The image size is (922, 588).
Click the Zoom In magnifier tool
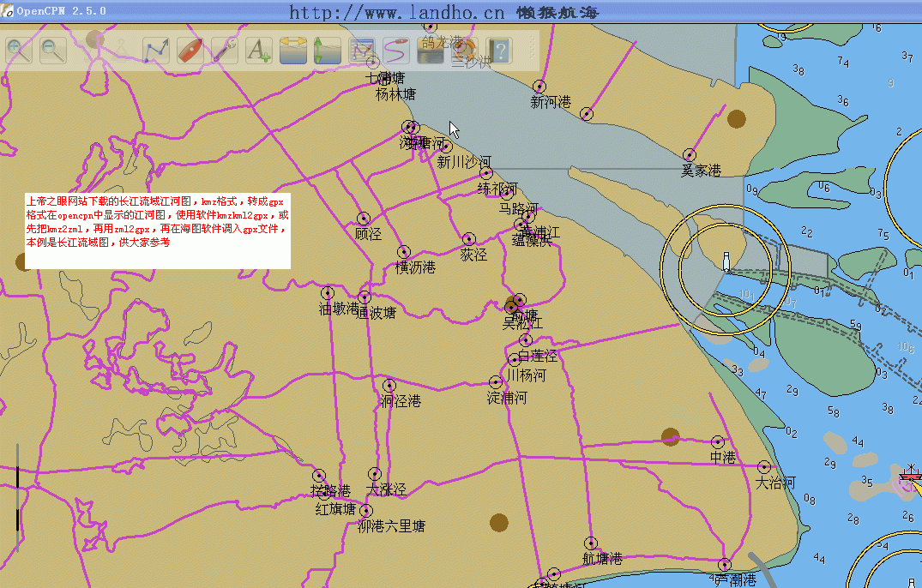tap(18, 51)
